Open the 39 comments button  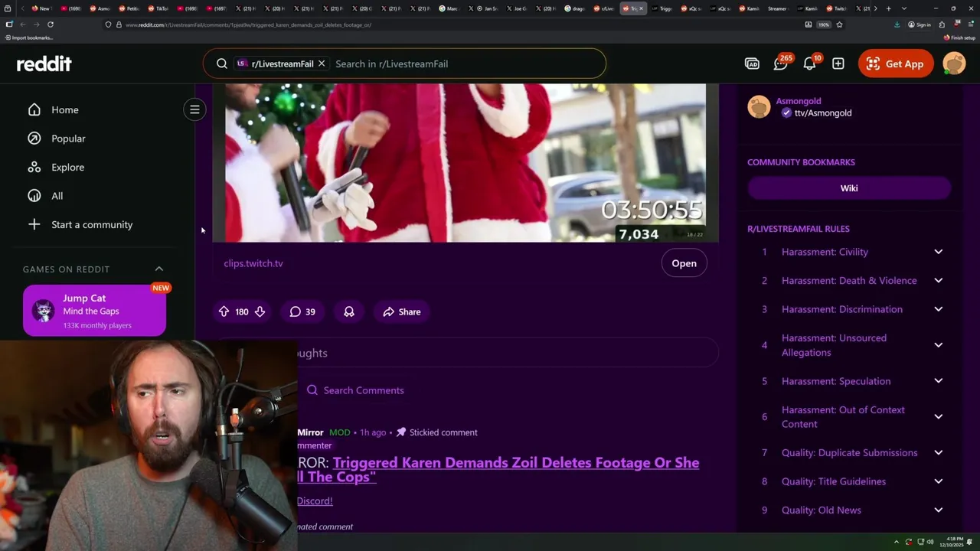click(x=302, y=311)
